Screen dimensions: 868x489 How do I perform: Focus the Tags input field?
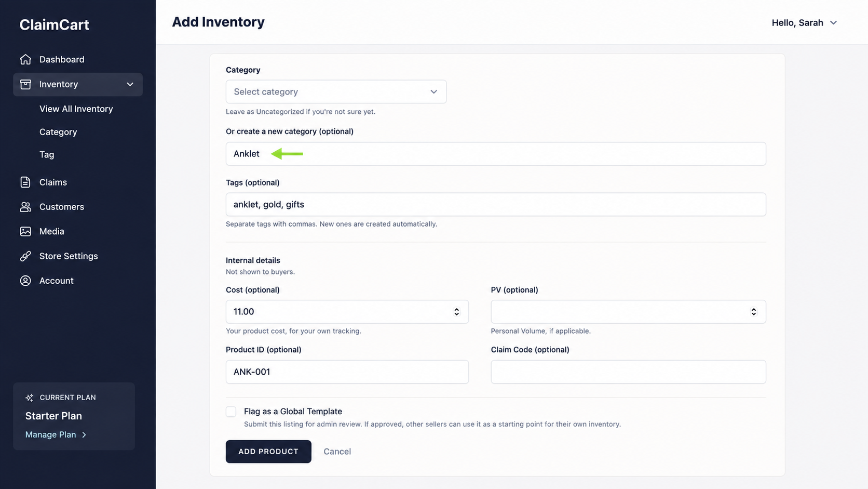496,204
